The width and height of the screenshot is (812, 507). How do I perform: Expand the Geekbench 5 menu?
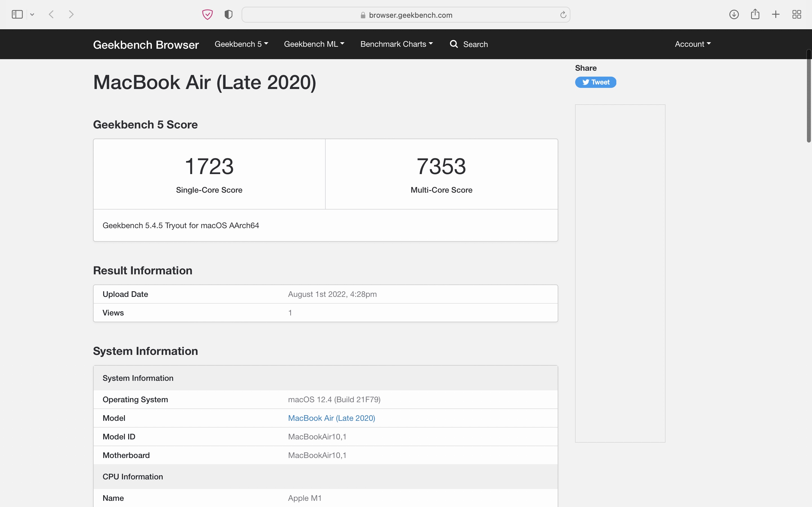click(x=241, y=44)
